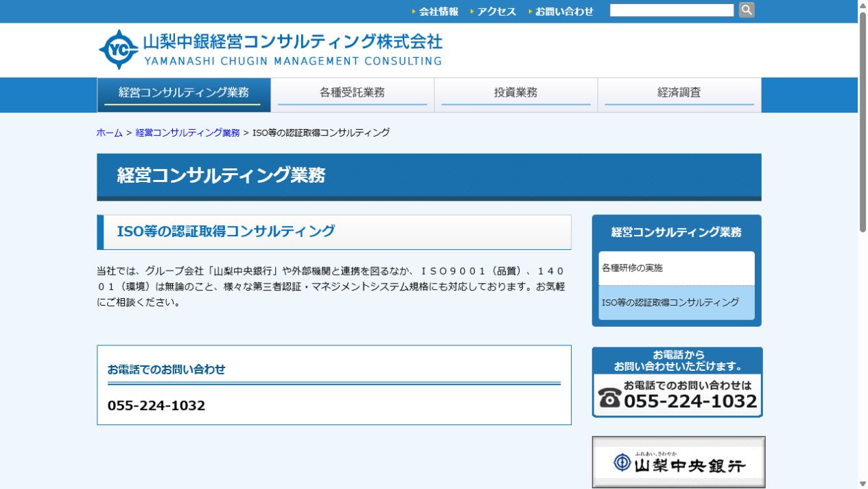Click the scrollbar up arrow
Screen dimensions: 868x489
[863, 5]
